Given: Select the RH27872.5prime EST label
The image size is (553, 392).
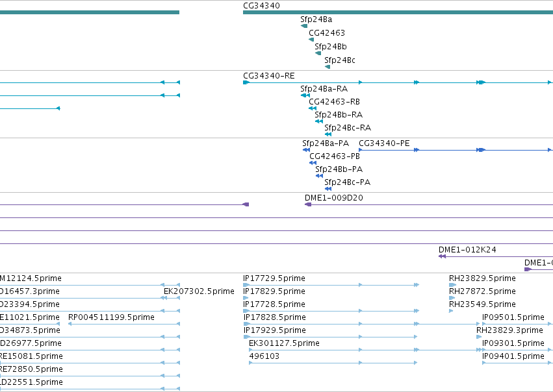Looking at the screenshot, I should coord(482,291).
